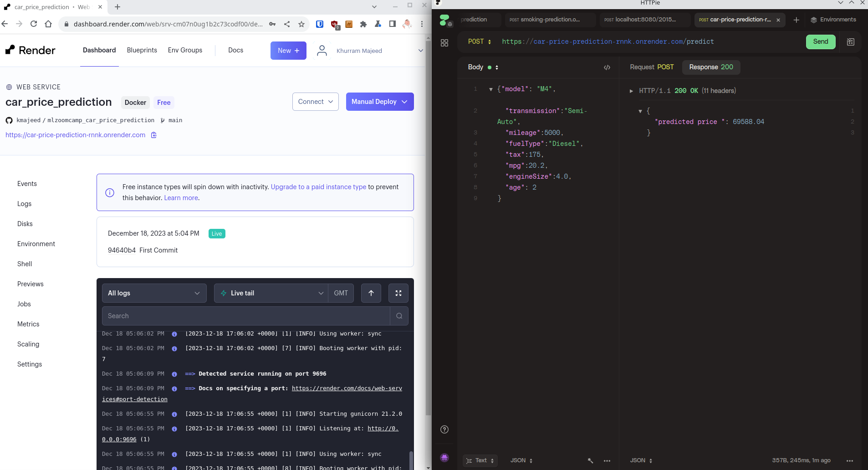Image resolution: width=868 pixels, height=470 pixels.
Task: Click the HTTPie logo icon
Action: coord(445,20)
